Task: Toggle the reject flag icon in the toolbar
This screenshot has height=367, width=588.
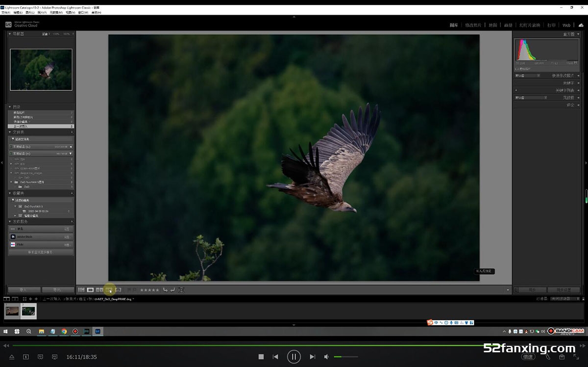Action: click(x=134, y=290)
